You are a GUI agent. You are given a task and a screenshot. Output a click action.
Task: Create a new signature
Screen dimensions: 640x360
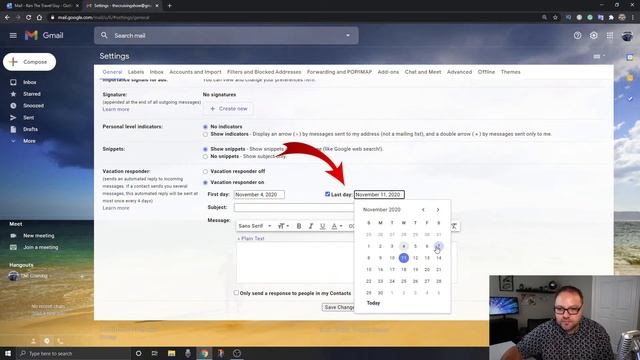pos(228,109)
